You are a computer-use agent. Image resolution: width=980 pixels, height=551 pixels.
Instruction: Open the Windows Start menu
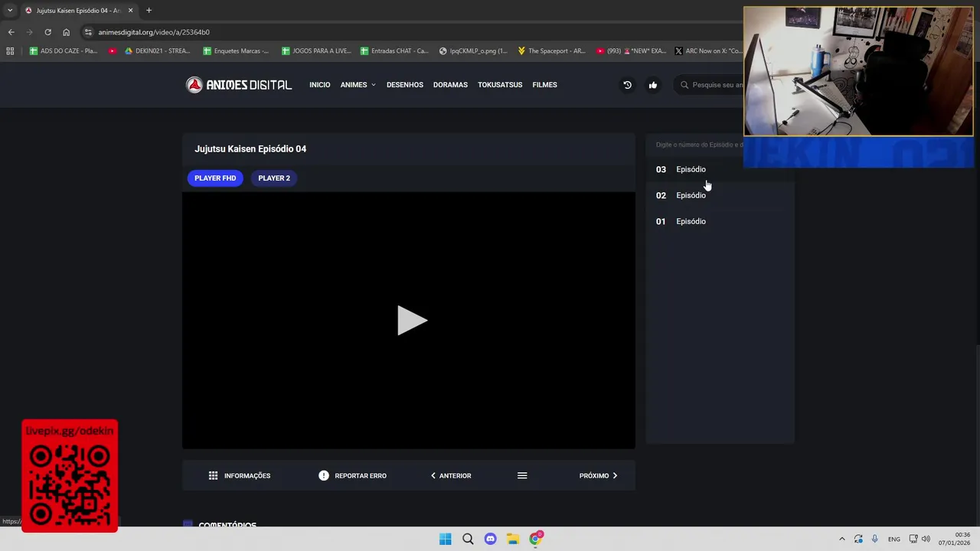point(445,539)
